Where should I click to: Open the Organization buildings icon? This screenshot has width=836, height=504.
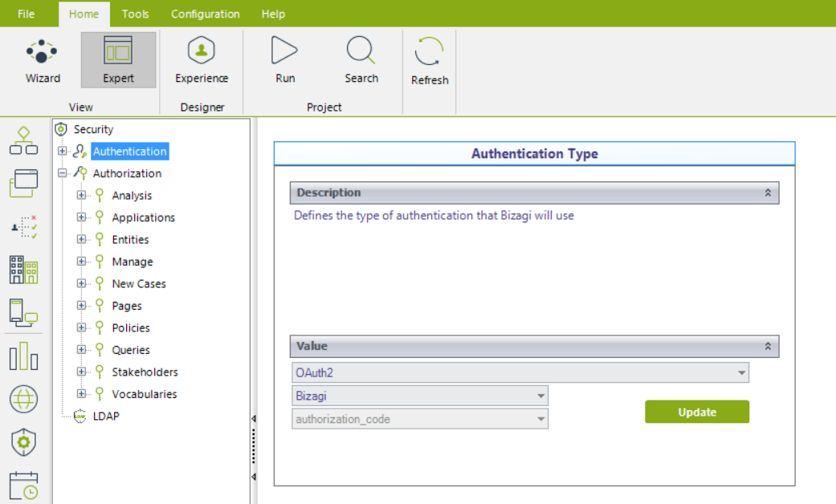tap(23, 270)
